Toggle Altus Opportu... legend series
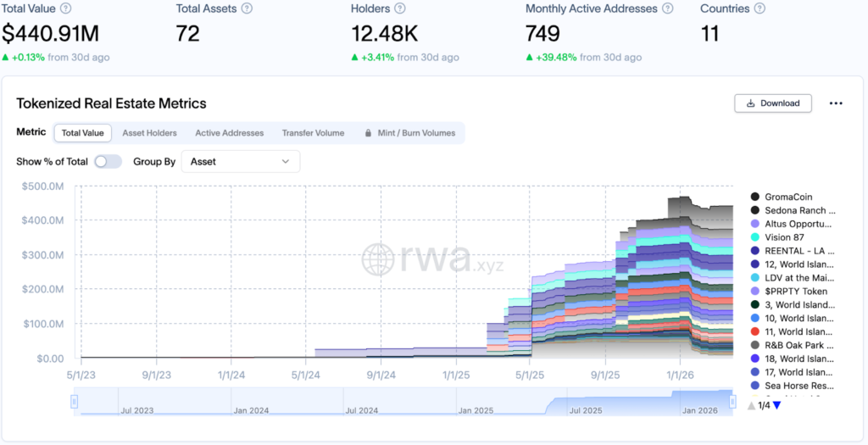868x445 pixels. tap(791, 224)
